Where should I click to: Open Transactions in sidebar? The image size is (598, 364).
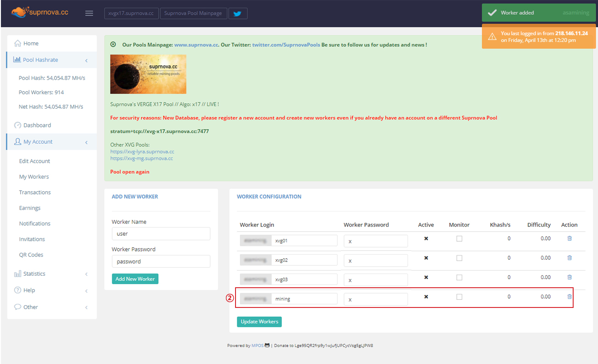pos(35,192)
